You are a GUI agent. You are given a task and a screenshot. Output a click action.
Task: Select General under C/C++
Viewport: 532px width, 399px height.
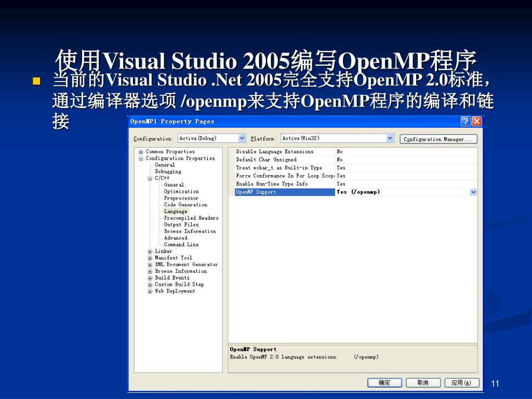click(x=174, y=185)
